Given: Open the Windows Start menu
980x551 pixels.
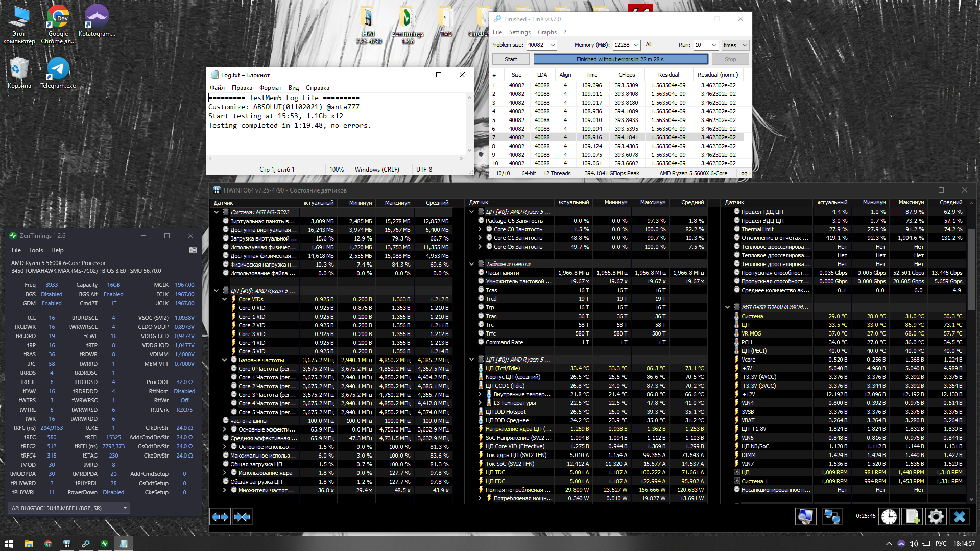Looking at the screenshot, I should coord(9,544).
